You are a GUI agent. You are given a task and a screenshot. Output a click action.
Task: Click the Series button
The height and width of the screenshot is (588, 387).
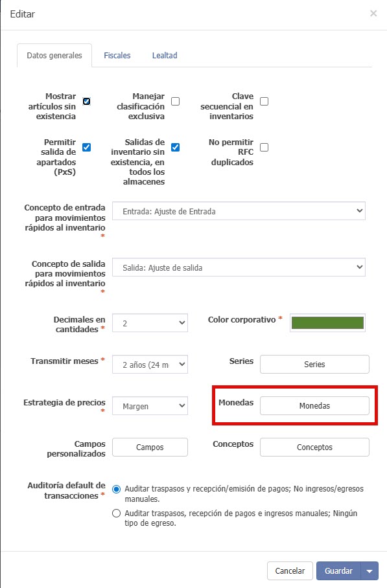click(314, 364)
